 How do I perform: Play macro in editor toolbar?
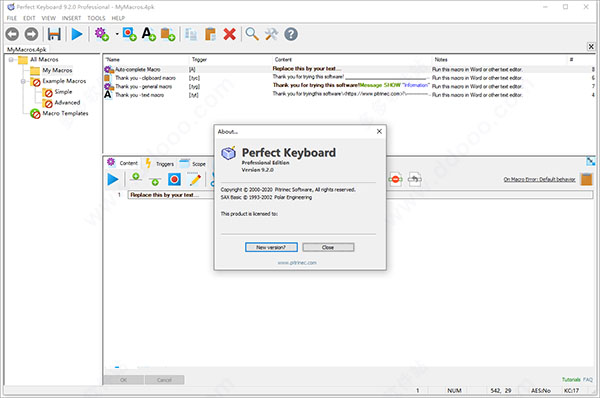(113, 179)
